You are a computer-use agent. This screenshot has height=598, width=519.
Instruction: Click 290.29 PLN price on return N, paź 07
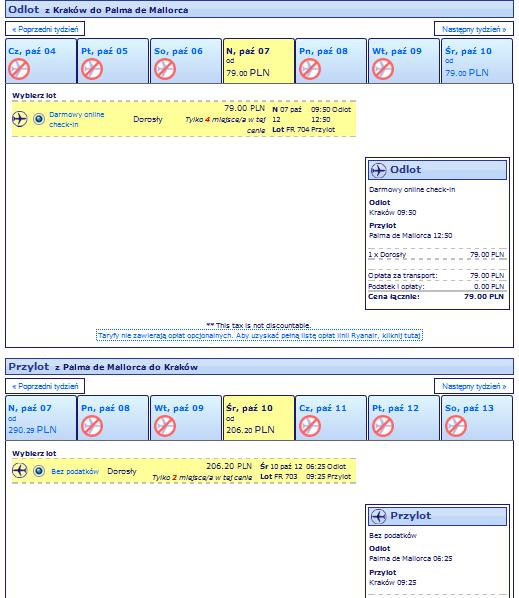[x=32, y=430]
